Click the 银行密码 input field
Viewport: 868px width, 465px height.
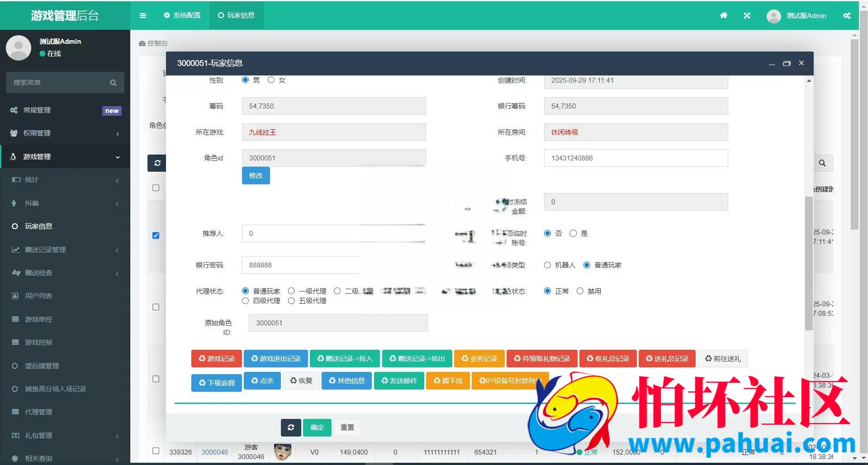pos(334,265)
